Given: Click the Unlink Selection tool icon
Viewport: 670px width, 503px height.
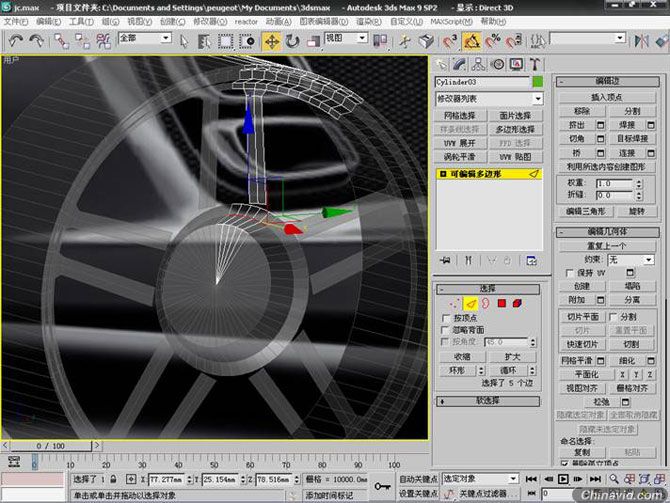Looking at the screenshot, I should pos(82,41).
